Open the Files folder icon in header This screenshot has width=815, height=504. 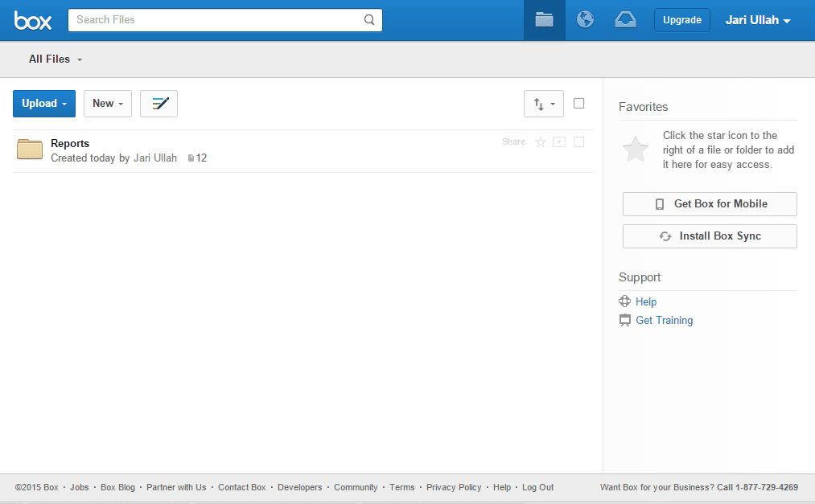pos(544,20)
